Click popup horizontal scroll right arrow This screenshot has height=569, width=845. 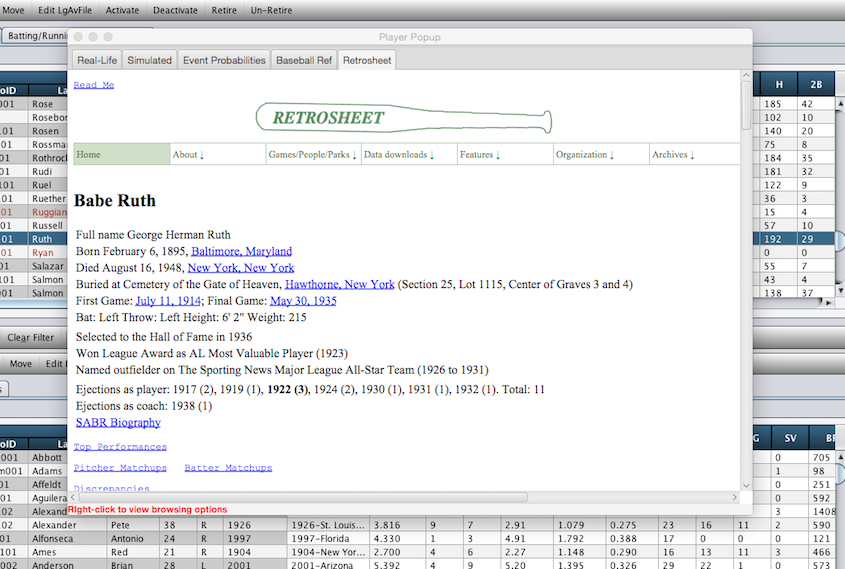735,497
